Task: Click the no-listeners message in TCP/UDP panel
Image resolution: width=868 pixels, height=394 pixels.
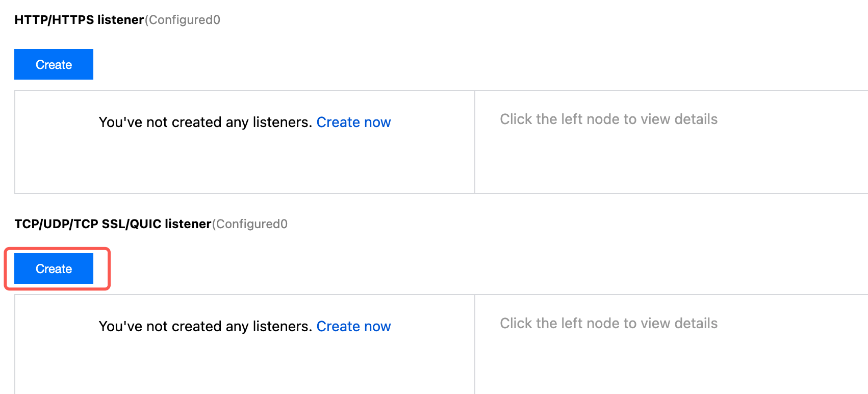Action: click(x=205, y=327)
